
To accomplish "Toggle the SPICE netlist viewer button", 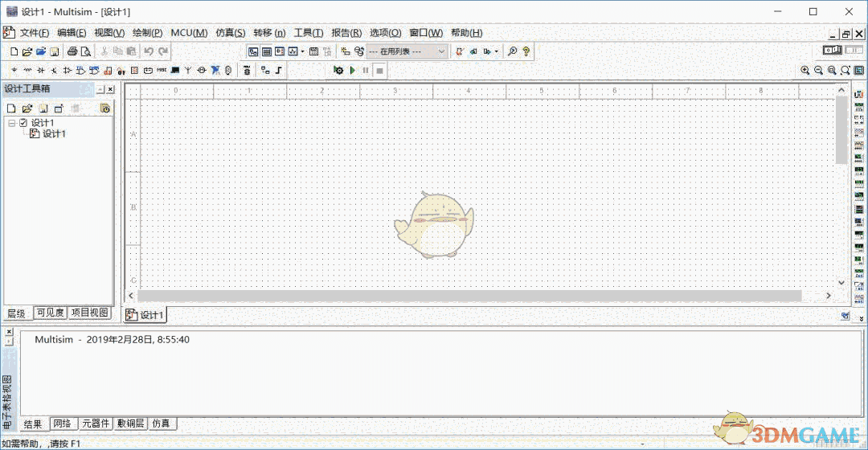I will [x=280, y=51].
